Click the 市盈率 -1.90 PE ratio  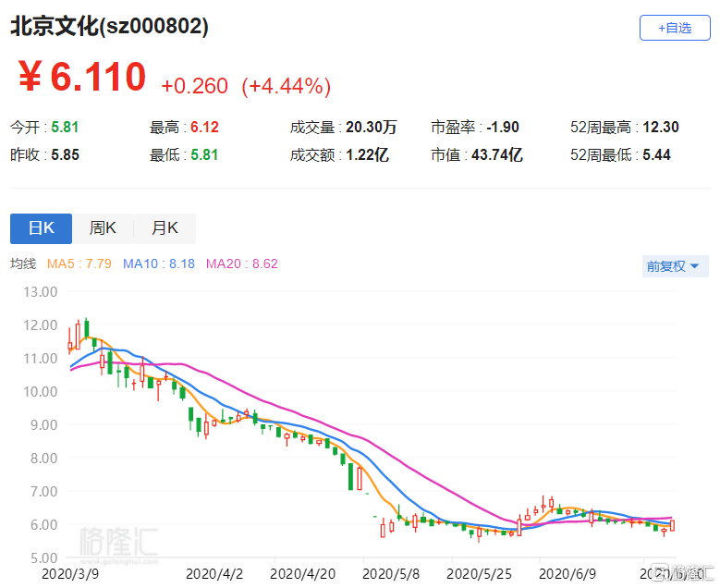pos(475,128)
